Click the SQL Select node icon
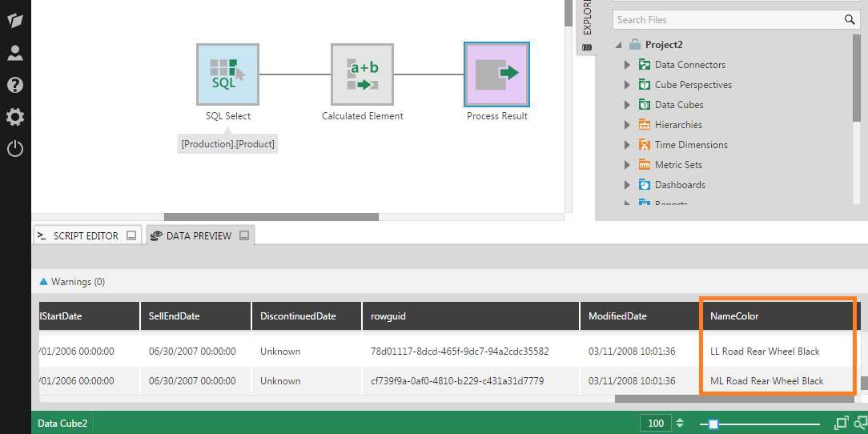The height and width of the screenshot is (434, 868). (227, 74)
